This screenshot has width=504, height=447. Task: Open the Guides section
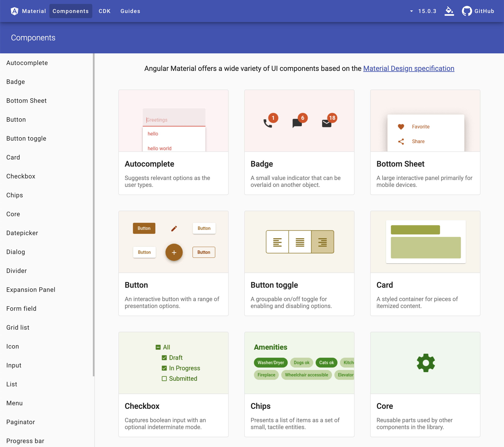130,11
